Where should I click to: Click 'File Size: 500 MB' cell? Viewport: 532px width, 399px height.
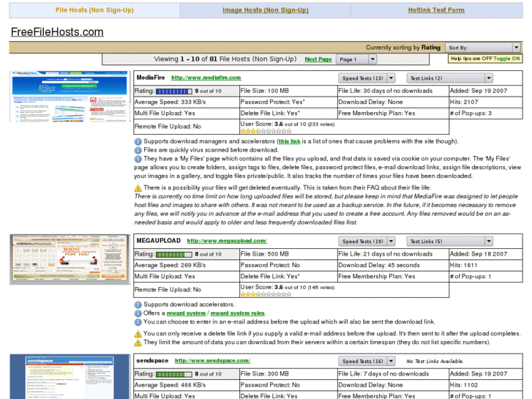click(x=288, y=254)
